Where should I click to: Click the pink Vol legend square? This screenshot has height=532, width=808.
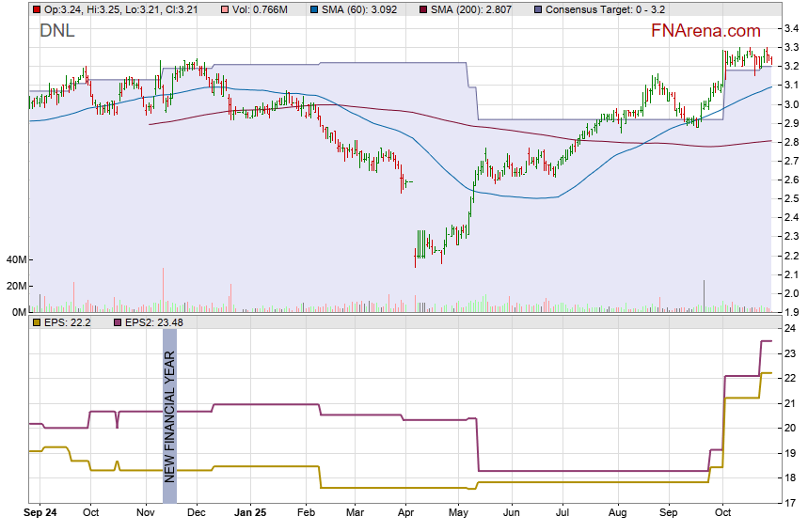coord(224,8)
